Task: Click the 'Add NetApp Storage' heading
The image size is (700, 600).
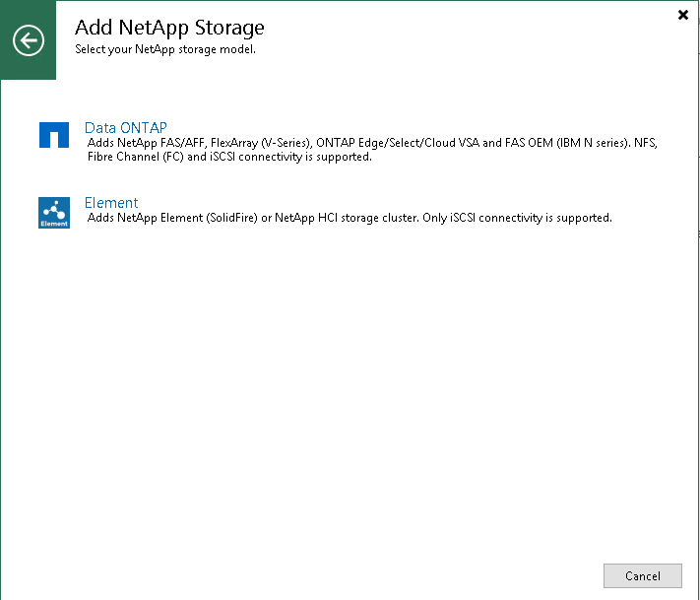Action: (x=169, y=28)
